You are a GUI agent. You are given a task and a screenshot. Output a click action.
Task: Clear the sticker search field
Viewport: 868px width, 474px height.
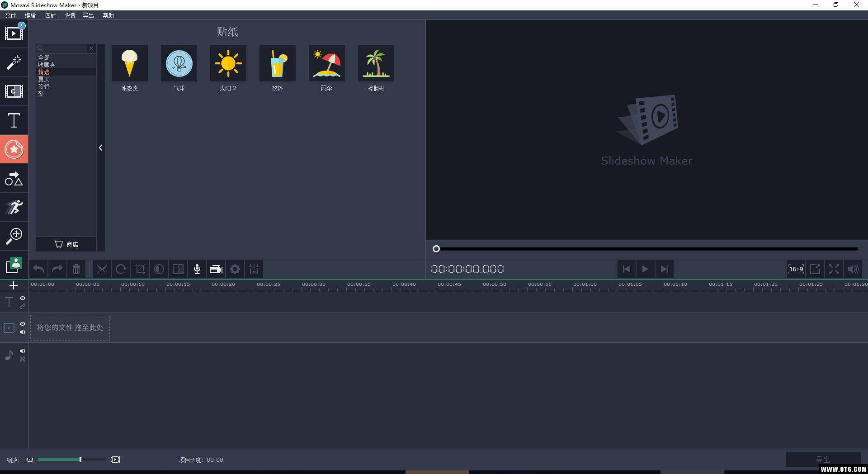pos(91,48)
